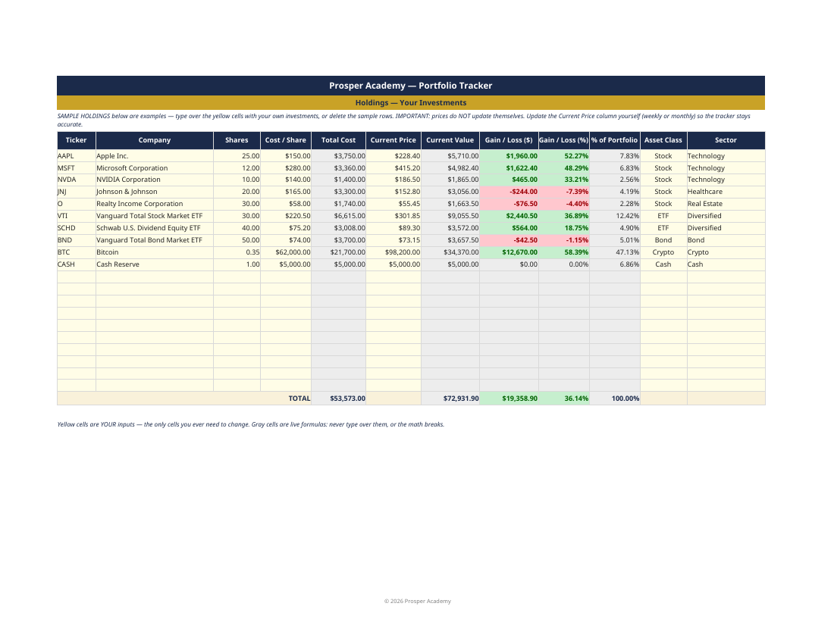
Task: Click the Company column header
Action: coord(154,140)
